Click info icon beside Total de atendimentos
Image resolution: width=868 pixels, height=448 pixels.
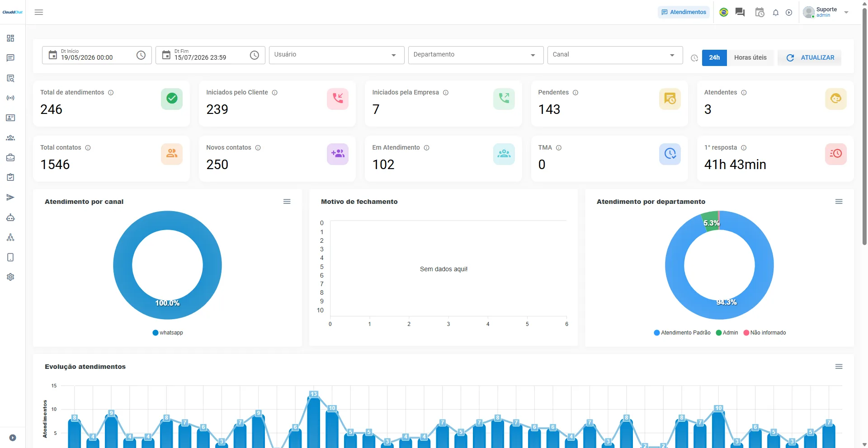pos(111,93)
